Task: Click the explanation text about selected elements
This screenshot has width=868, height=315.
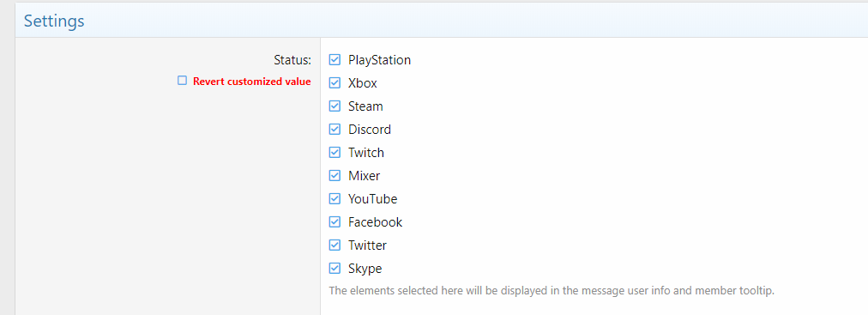Action: click(552, 291)
